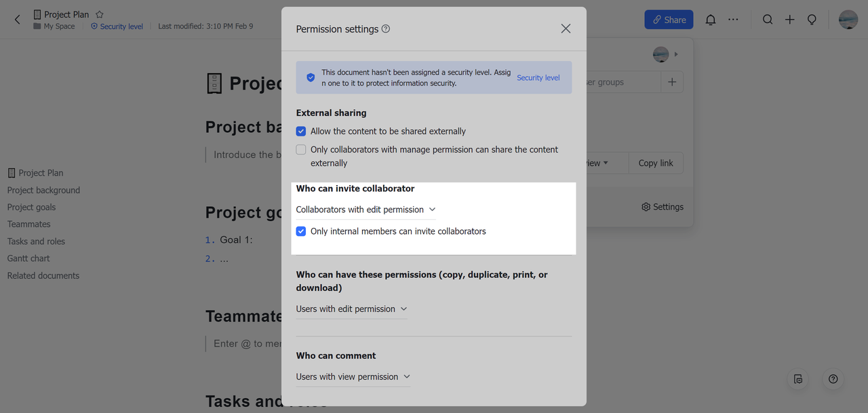Uncheck Allow content to be shared externally
This screenshot has height=413, width=868.
(x=301, y=132)
